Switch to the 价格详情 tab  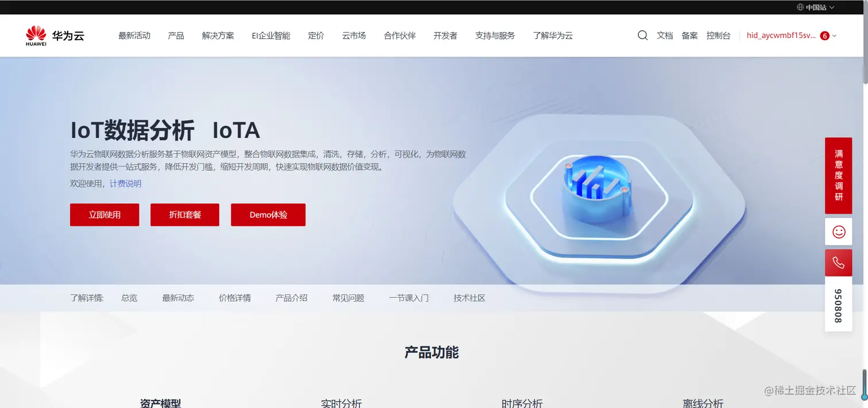pos(234,298)
